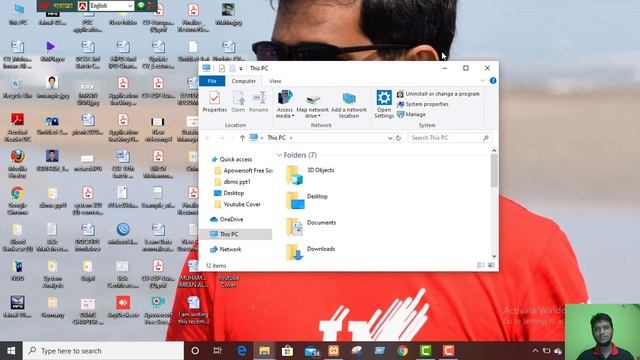Switch to the Computer ribbon tab
The image size is (640, 360).
pos(244,81)
